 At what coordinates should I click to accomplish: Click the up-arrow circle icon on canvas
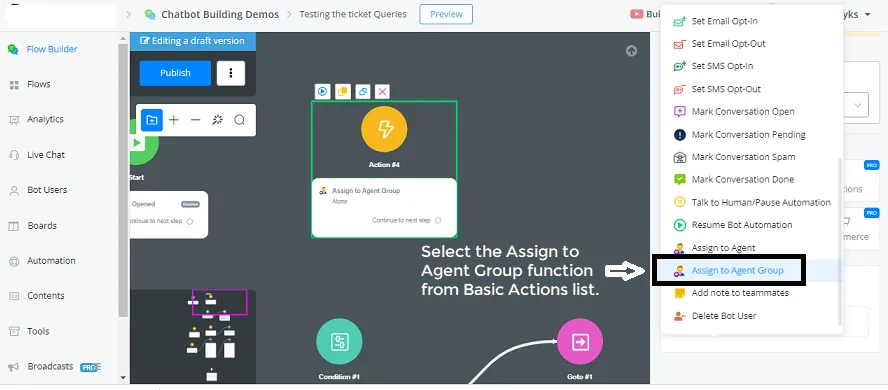[631, 51]
